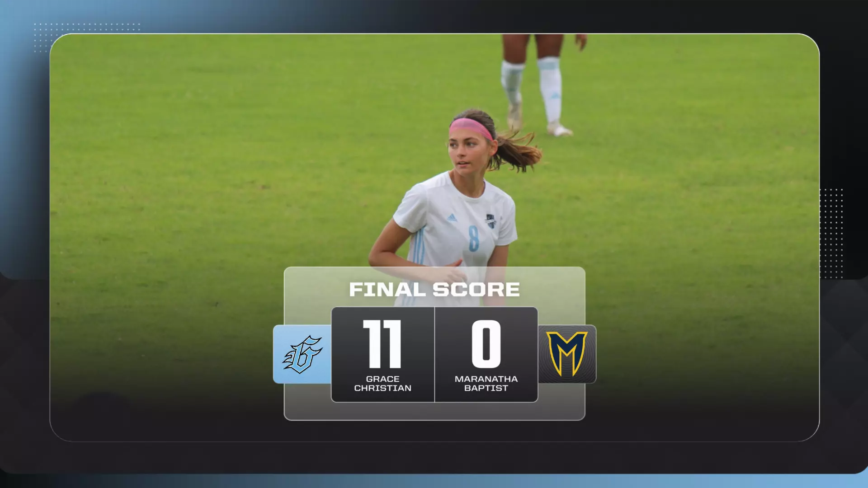868x488 pixels.
Task: Click the number 8 on the jersey
Action: [473, 238]
